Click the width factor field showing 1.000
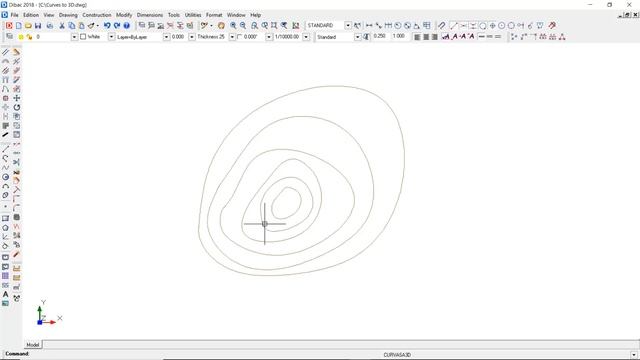This screenshot has width=640, height=360. click(x=399, y=36)
